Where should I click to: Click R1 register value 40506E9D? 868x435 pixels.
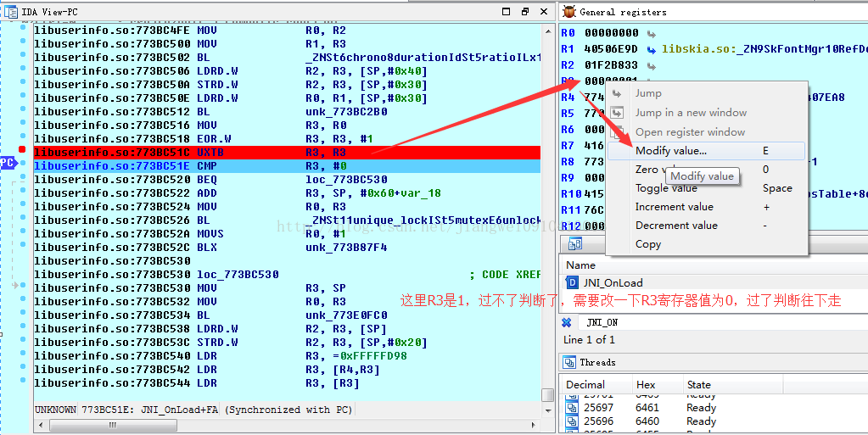611,49
